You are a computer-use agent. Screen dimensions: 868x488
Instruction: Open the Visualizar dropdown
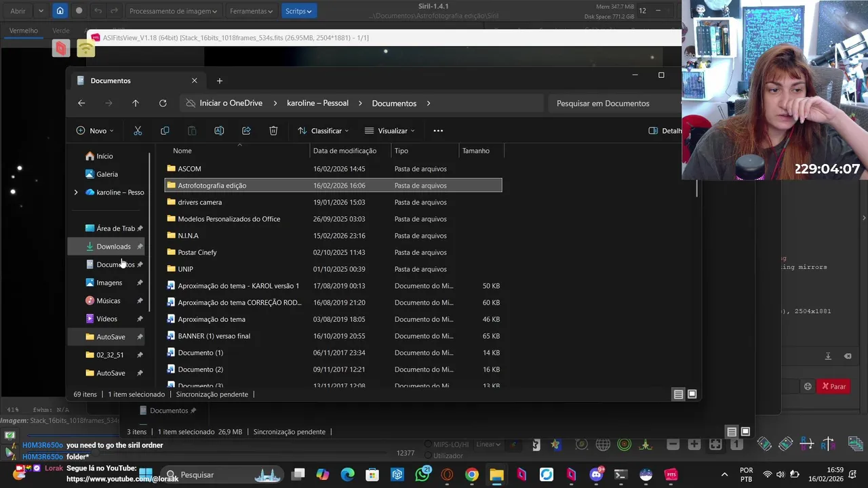click(389, 131)
